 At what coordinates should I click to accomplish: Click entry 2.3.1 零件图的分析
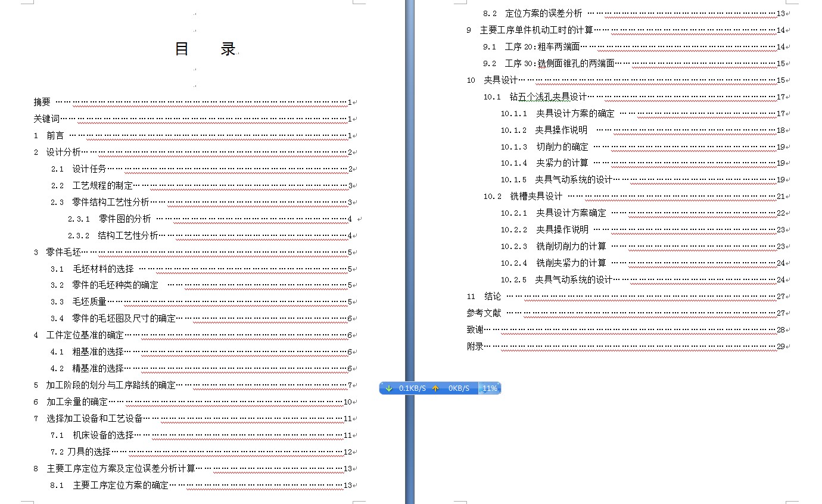pos(210,219)
